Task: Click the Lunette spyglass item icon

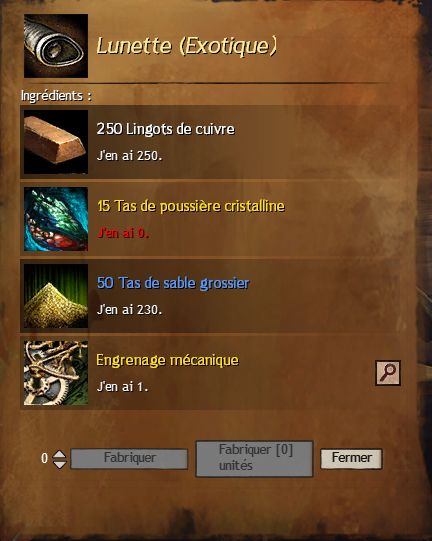Action: (x=56, y=46)
